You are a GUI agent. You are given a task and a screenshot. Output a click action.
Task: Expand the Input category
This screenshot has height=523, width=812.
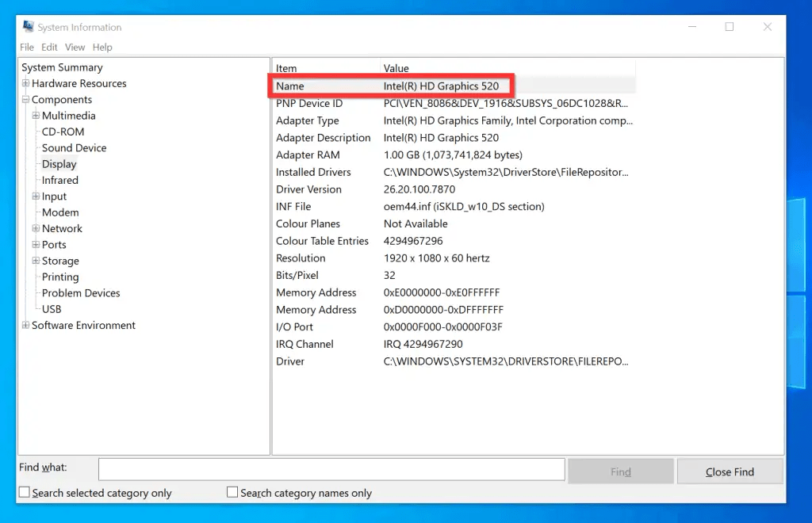(x=36, y=196)
